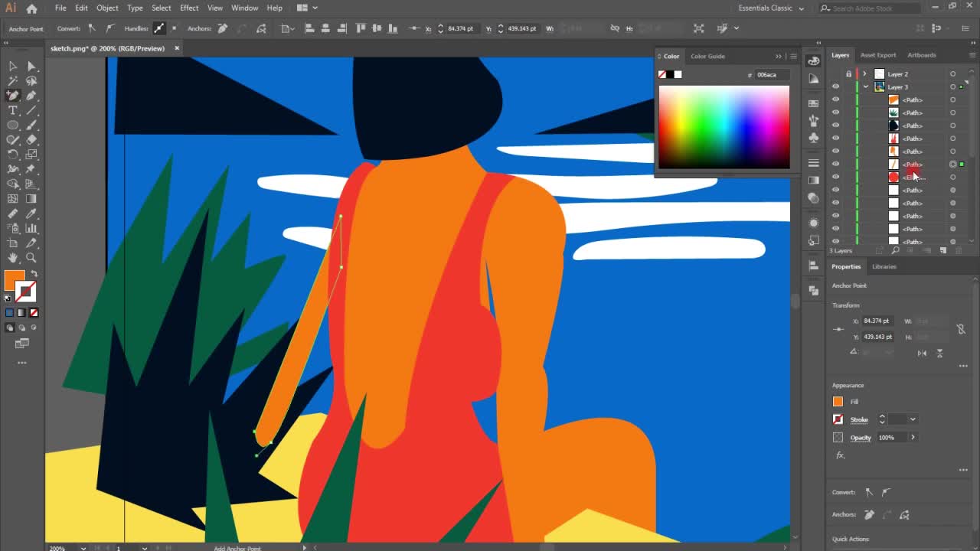Select the Line Segment tool
The height and width of the screenshot is (551, 980).
tap(31, 111)
